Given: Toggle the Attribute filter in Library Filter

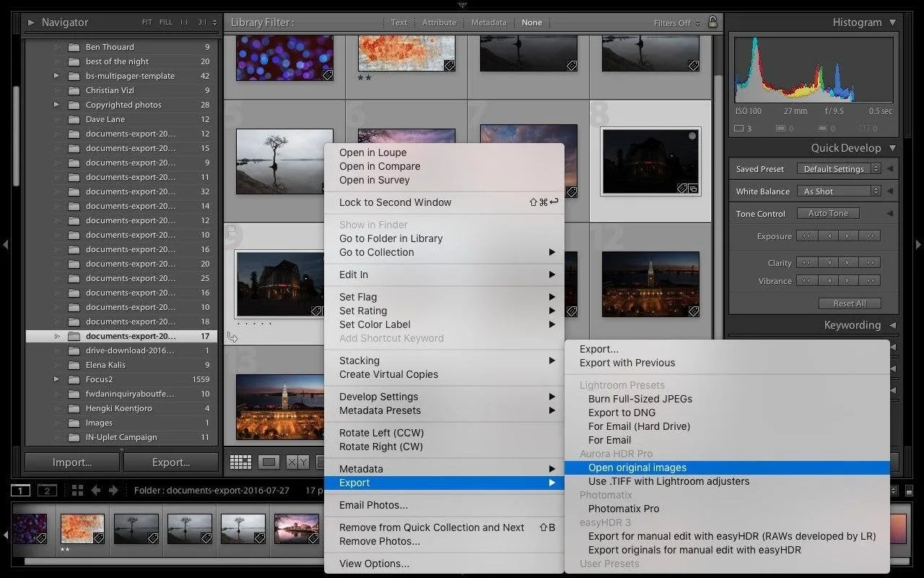Looking at the screenshot, I should tap(439, 22).
